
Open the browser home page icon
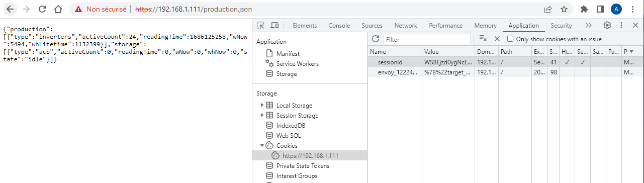(58, 9)
